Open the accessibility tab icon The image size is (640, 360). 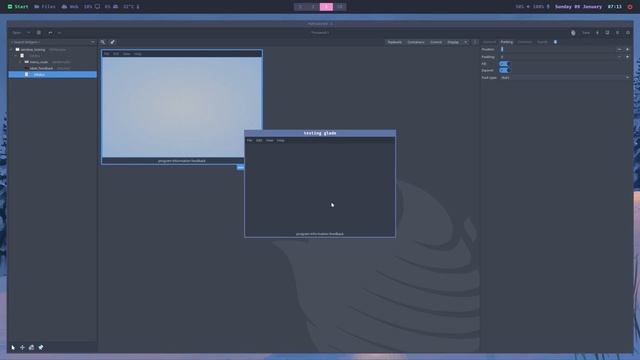(555, 42)
